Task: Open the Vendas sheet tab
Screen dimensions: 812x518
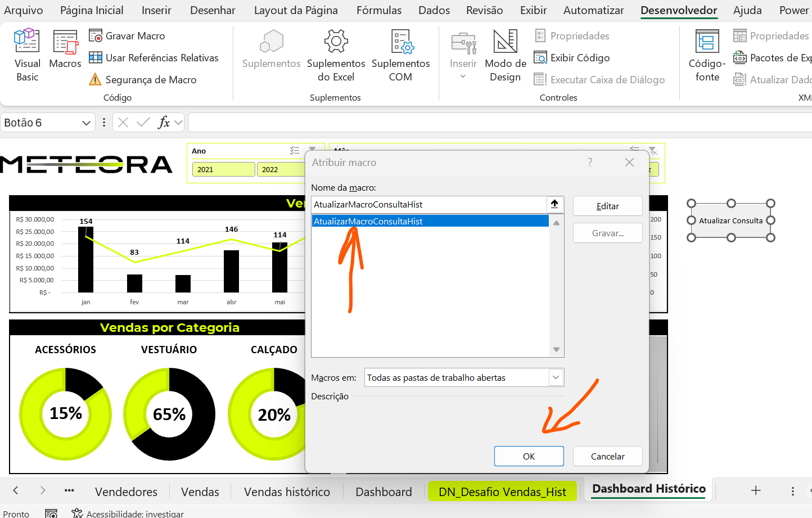Action: pos(200,492)
